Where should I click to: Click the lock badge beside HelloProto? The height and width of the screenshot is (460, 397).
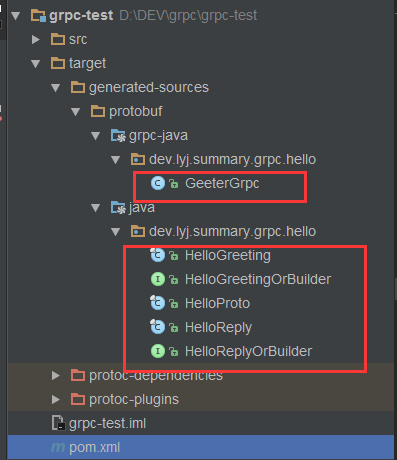[174, 304]
